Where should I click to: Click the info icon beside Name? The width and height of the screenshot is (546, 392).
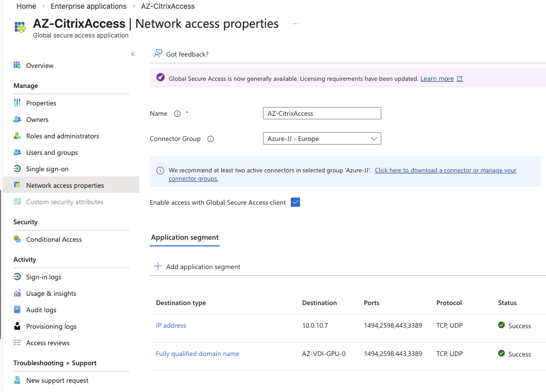click(177, 114)
